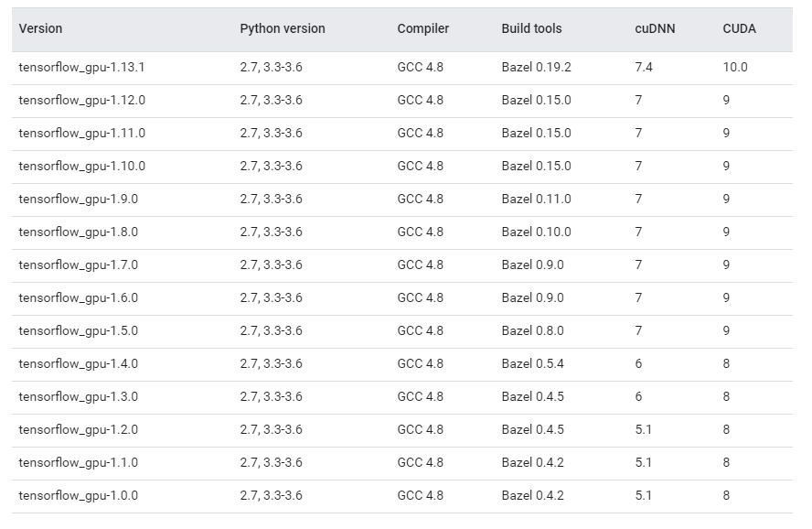Click the tensorflow_gpu-1.7.0 version cell

point(78,265)
